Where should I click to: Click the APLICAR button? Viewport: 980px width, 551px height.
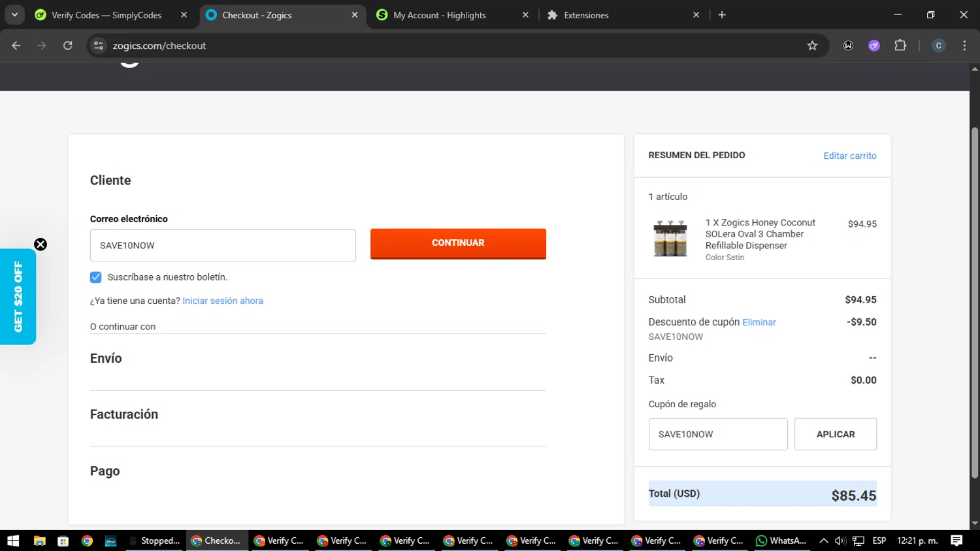pos(836,434)
